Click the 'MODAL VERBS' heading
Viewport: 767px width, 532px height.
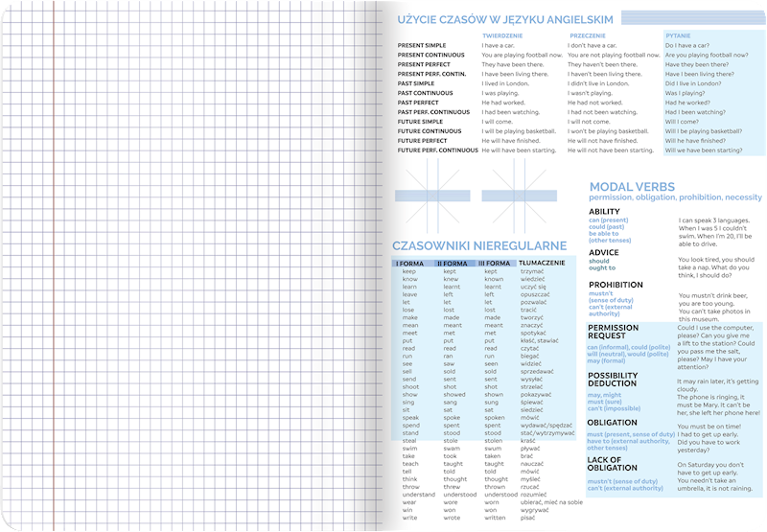point(632,187)
